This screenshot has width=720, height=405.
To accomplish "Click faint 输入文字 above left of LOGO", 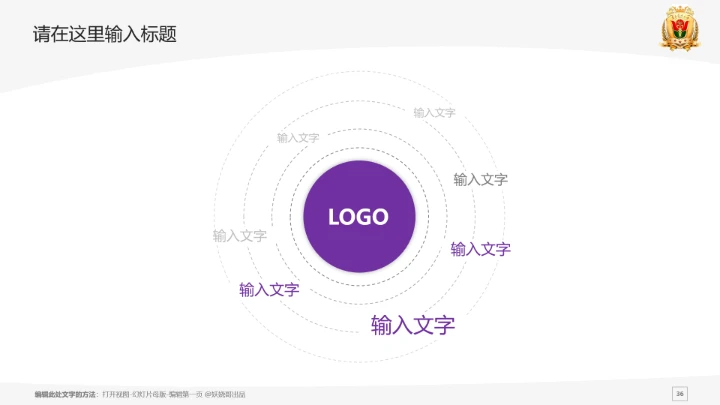I will click(x=298, y=138).
